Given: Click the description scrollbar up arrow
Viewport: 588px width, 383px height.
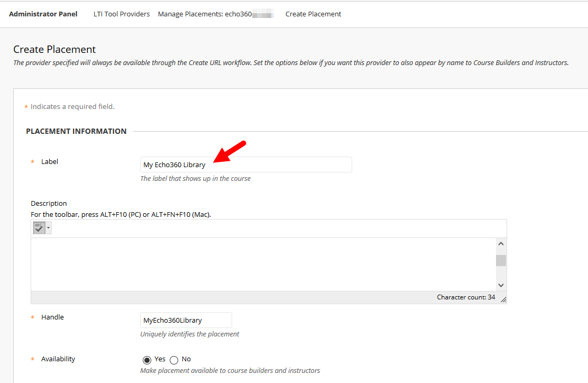Looking at the screenshot, I should coord(501,244).
